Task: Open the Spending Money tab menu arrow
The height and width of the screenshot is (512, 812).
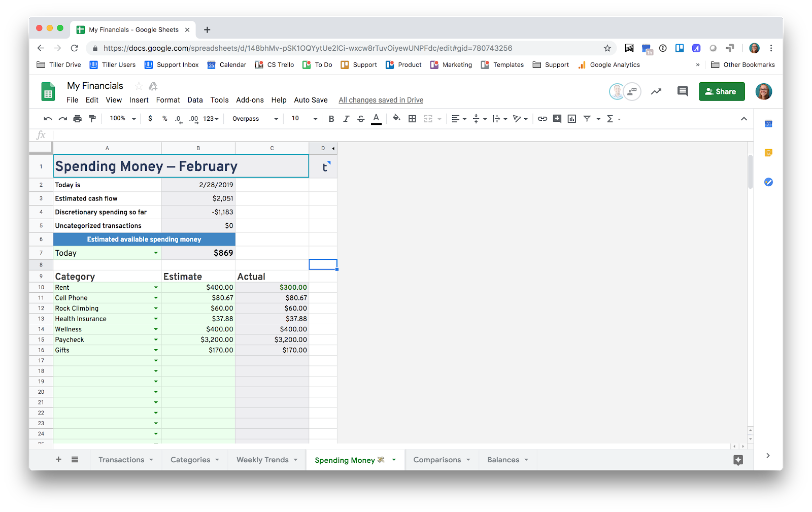Action: click(393, 460)
